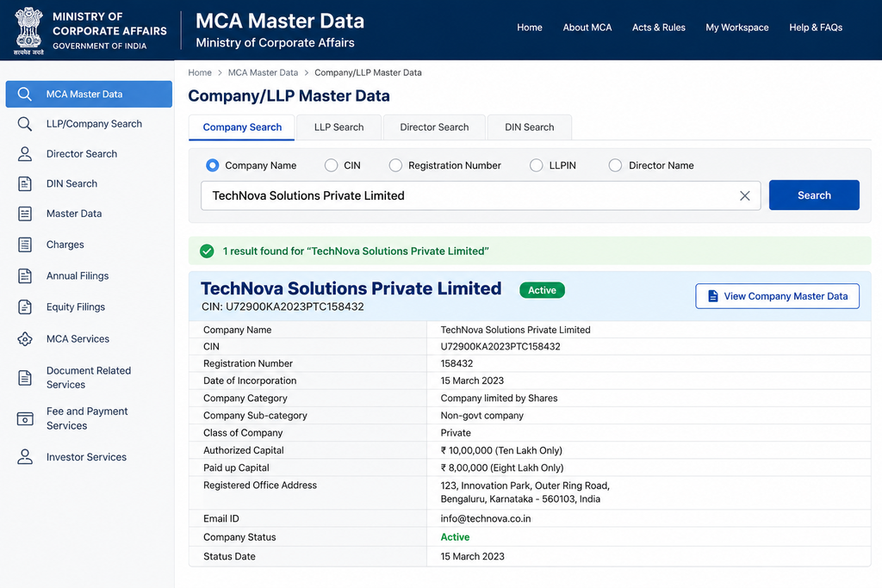Click the MCA Master Data header title

pyautogui.click(x=280, y=22)
